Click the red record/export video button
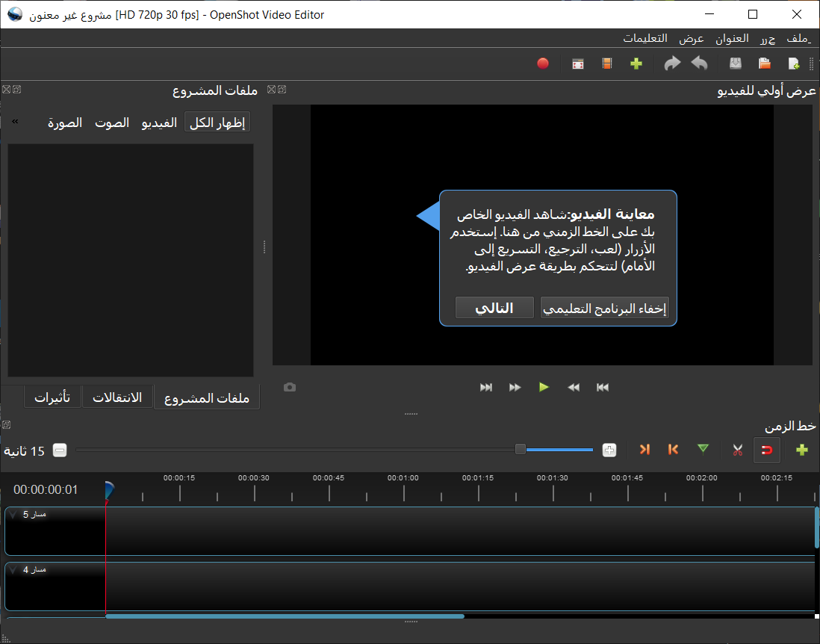 (x=543, y=64)
